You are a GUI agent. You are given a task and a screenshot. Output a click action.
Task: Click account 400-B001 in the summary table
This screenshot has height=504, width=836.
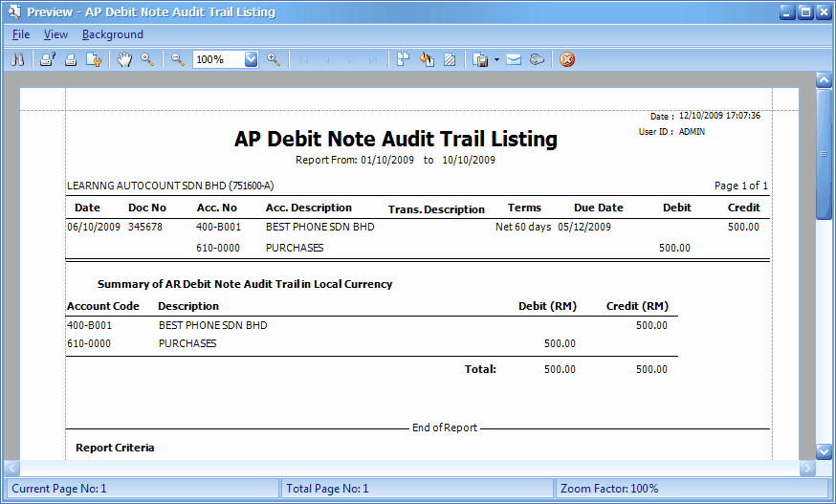point(90,325)
